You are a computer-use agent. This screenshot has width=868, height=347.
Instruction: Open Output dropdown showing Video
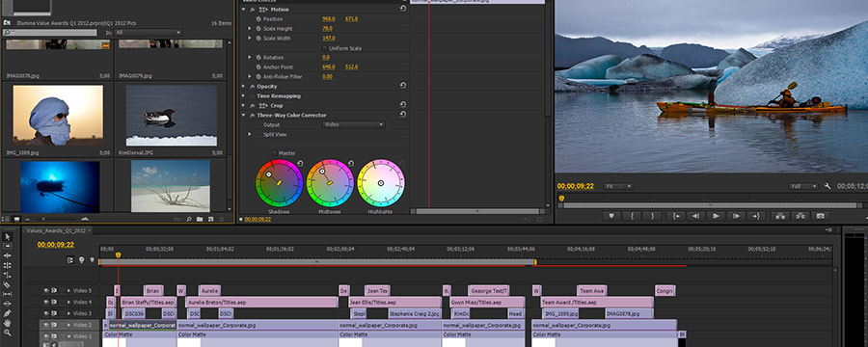(x=353, y=124)
